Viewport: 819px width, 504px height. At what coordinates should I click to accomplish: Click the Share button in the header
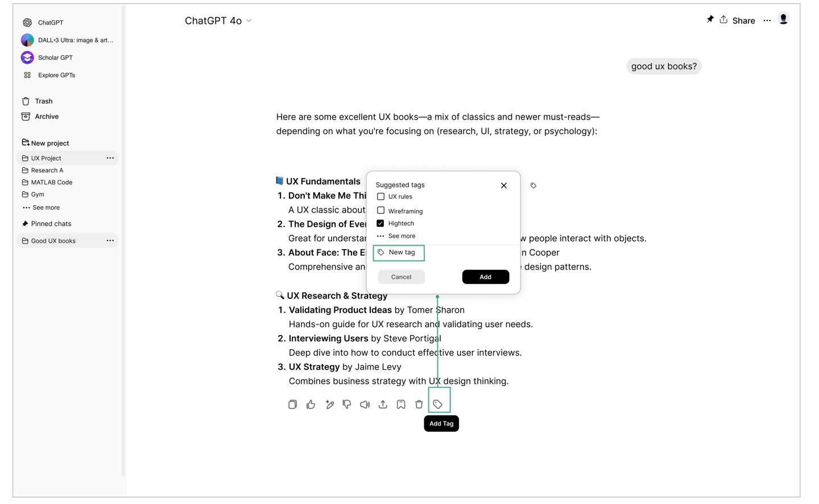coord(737,20)
